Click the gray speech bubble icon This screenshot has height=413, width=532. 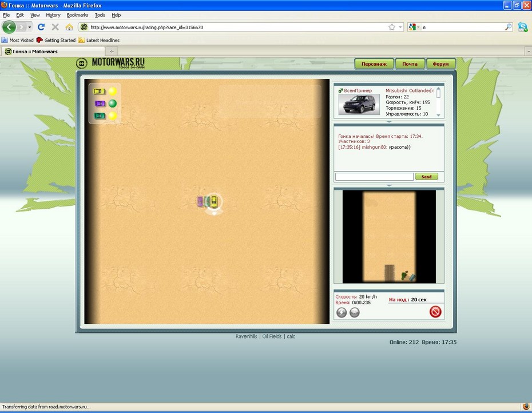tap(354, 312)
